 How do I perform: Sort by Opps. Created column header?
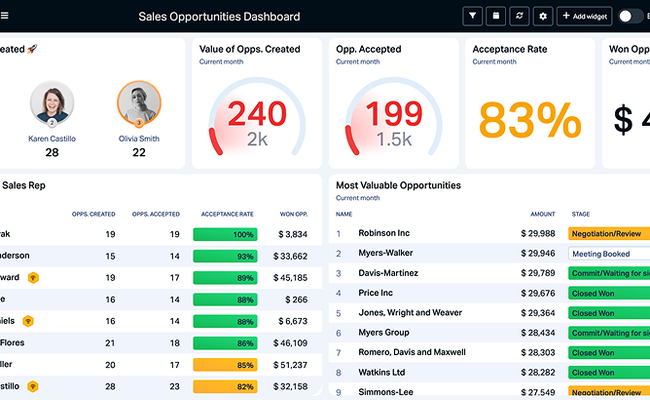[x=93, y=214]
